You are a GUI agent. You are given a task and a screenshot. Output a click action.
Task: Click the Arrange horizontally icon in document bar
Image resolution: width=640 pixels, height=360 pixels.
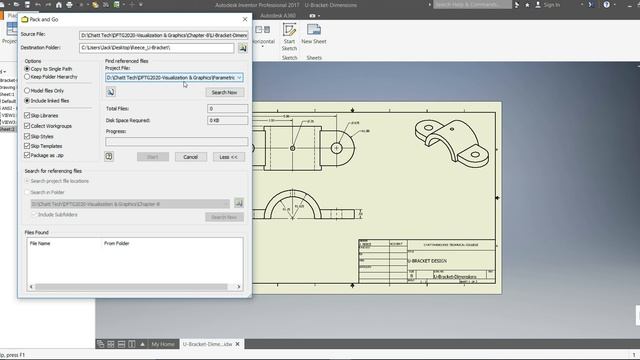[x=121, y=344]
